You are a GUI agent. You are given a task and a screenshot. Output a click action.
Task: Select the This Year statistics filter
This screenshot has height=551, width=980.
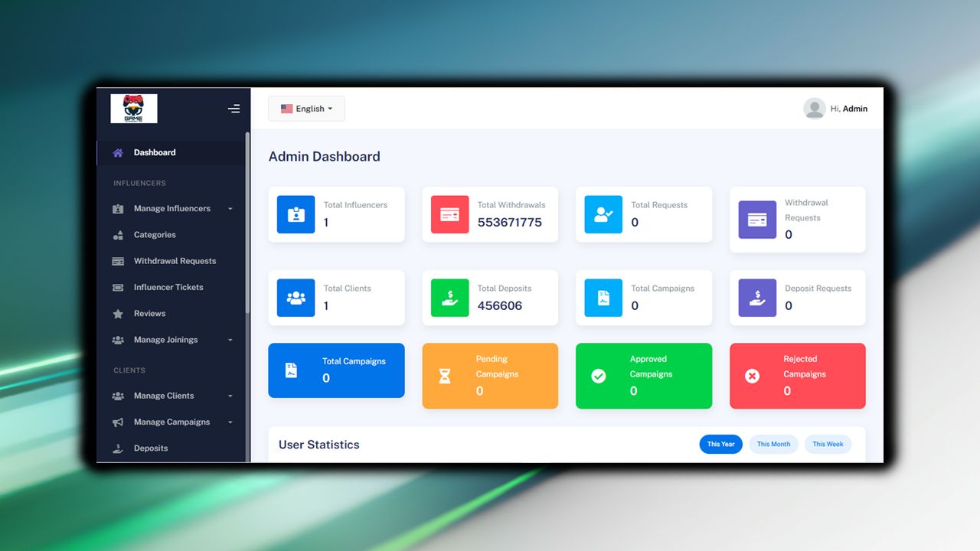pos(720,444)
